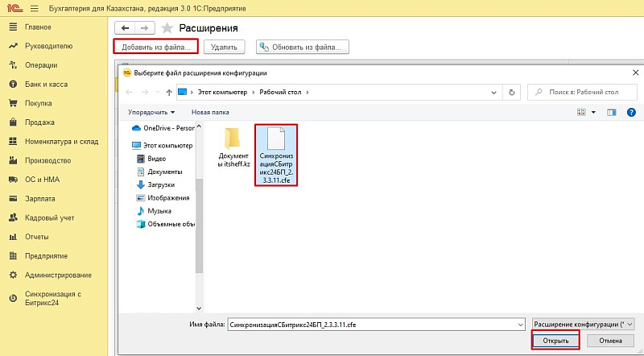The image size is (644, 356).
Task: Go up one folder level in dialog
Action: tap(169, 93)
